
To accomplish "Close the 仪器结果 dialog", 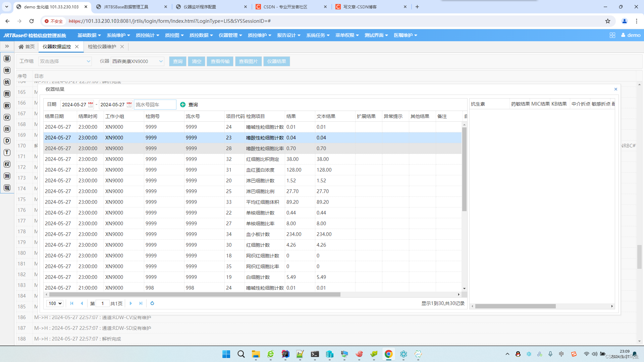I will pyautogui.click(x=616, y=89).
